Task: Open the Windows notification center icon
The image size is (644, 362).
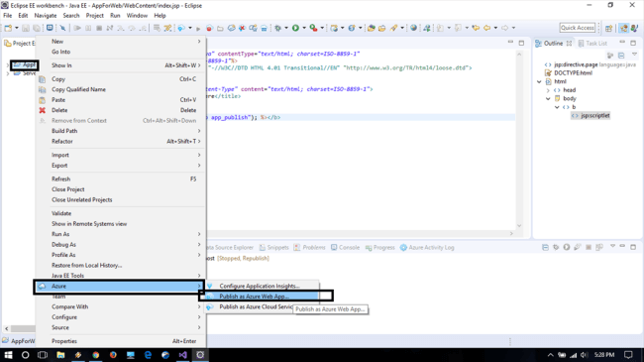Action: (x=628, y=355)
